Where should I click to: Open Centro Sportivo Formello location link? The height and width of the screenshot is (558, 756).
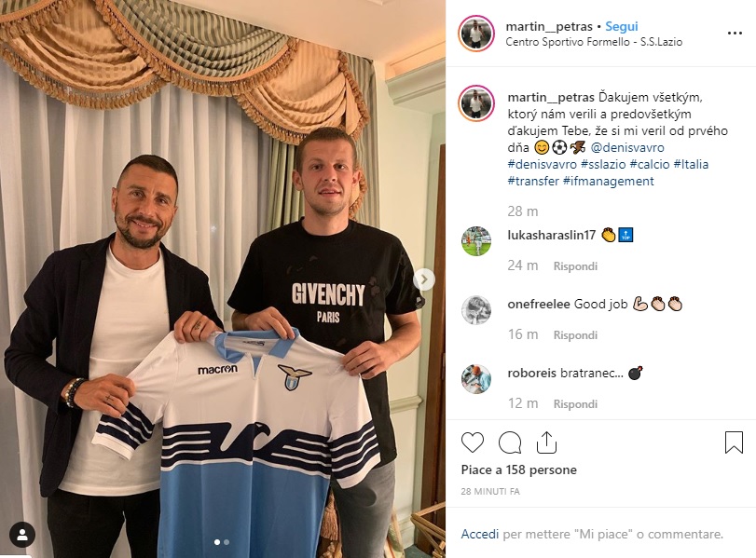594,42
